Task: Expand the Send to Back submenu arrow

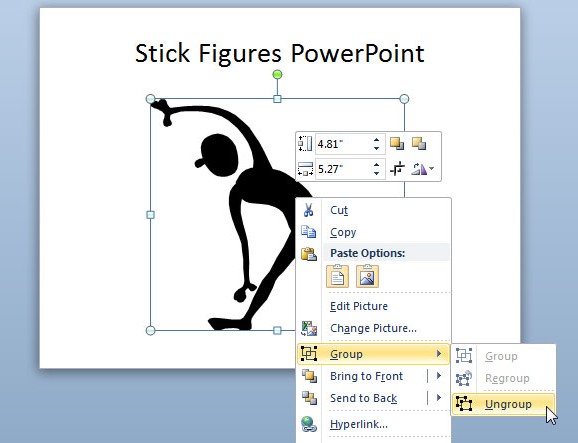Action: coord(439,398)
